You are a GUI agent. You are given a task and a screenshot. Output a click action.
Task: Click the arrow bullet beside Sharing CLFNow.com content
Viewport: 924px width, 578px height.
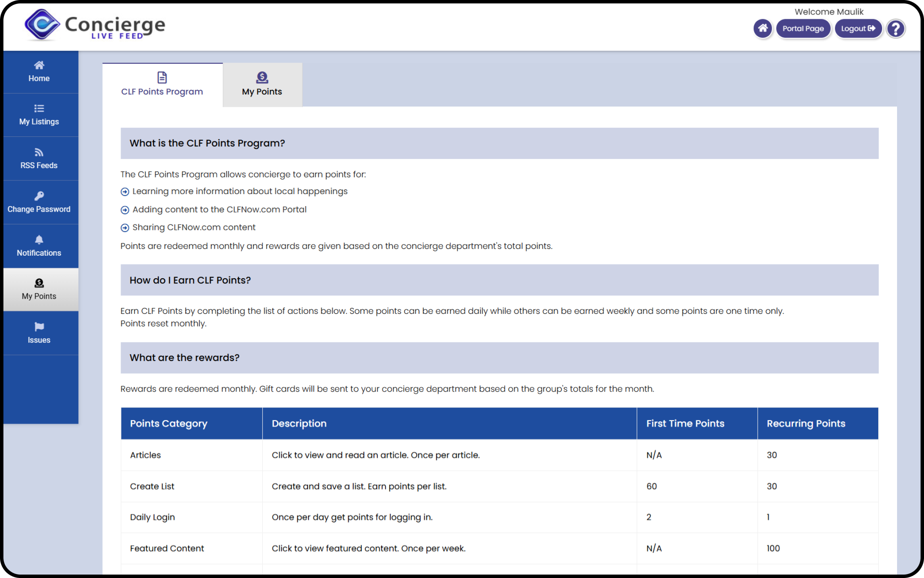[x=125, y=228]
